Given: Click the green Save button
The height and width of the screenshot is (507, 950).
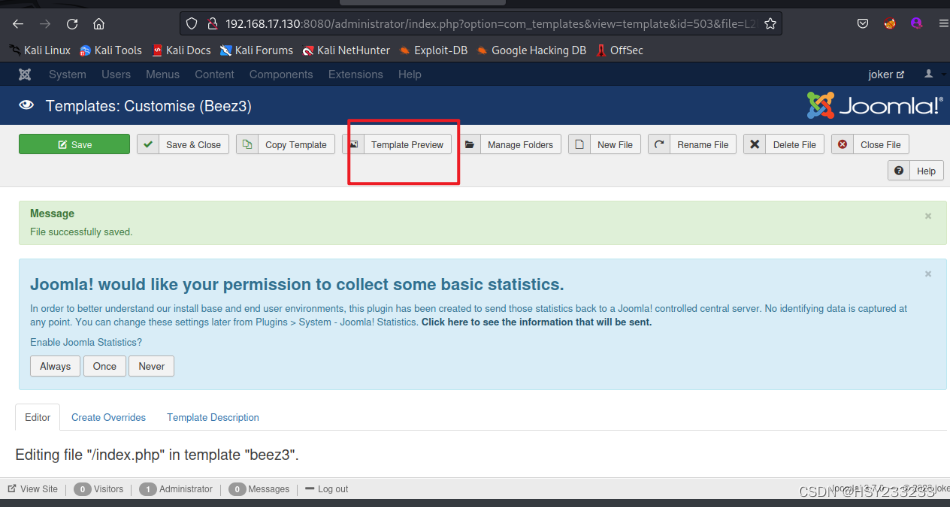Looking at the screenshot, I should 75,144.
